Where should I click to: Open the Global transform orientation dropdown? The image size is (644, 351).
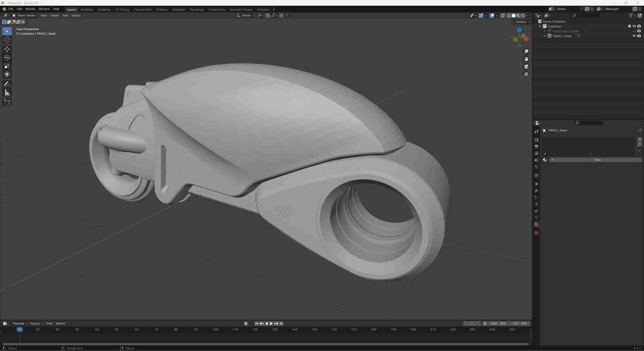pyautogui.click(x=246, y=15)
